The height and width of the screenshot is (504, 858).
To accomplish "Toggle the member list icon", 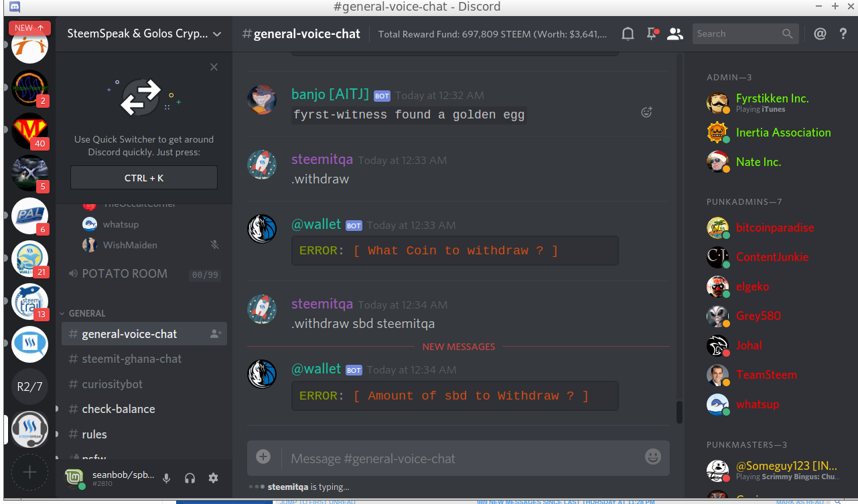I will [675, 33].
